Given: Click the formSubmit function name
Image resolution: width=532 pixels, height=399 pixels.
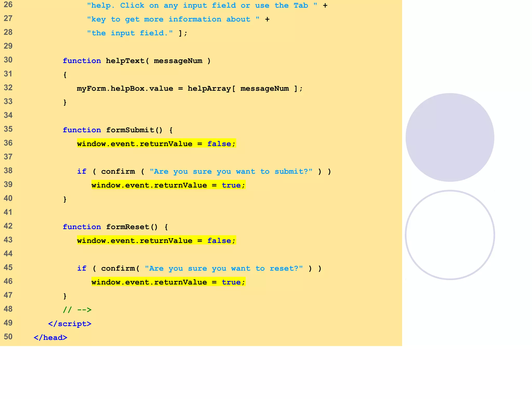Looking at the screenshot, I should click(x=130, y=130).
